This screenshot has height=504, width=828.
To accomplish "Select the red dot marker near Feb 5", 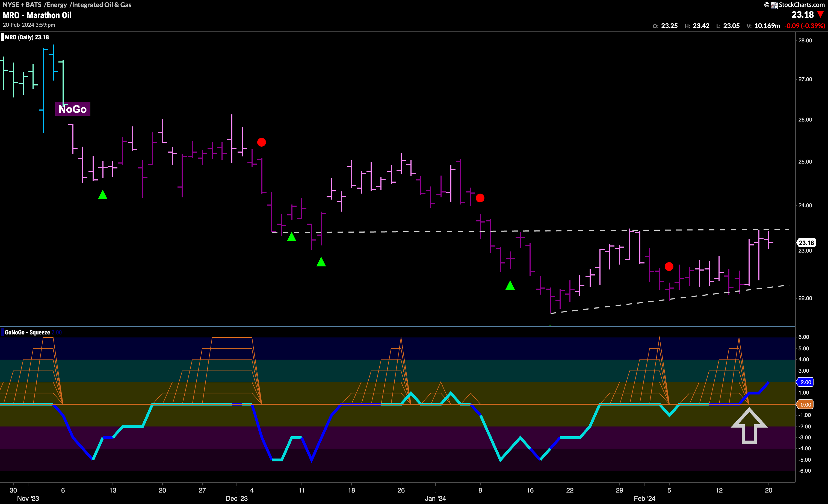I will 669,267.
